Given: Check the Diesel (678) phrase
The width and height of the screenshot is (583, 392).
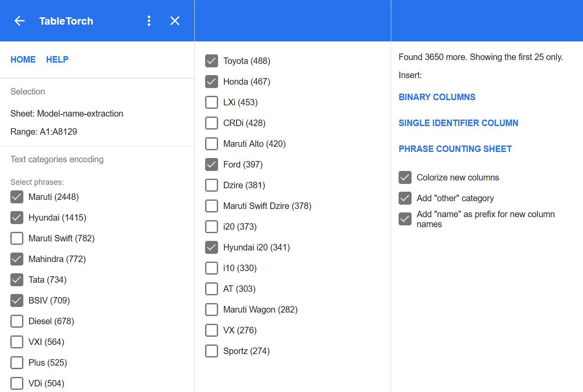Looking at the screenshot, I should [x=17, y=321].
